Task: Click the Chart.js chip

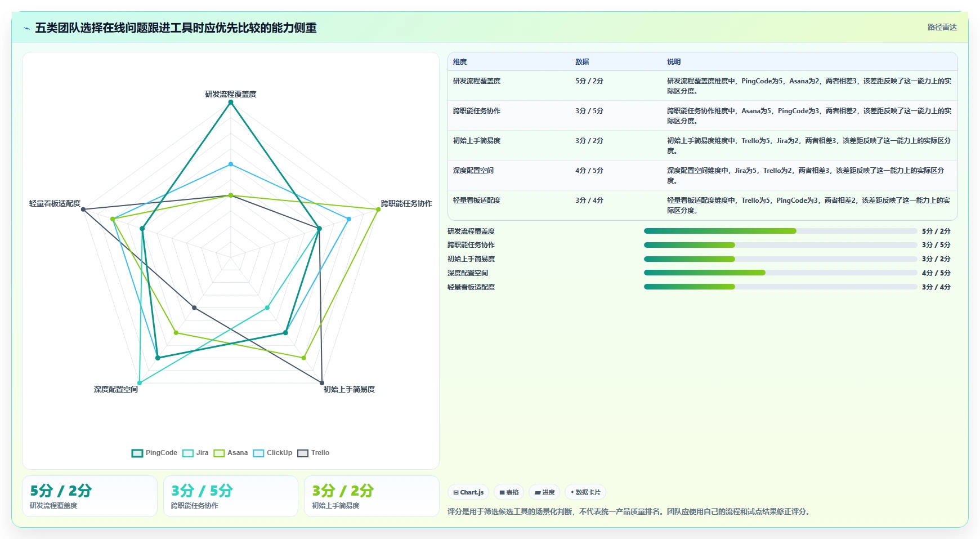Action: pos(468,492)
